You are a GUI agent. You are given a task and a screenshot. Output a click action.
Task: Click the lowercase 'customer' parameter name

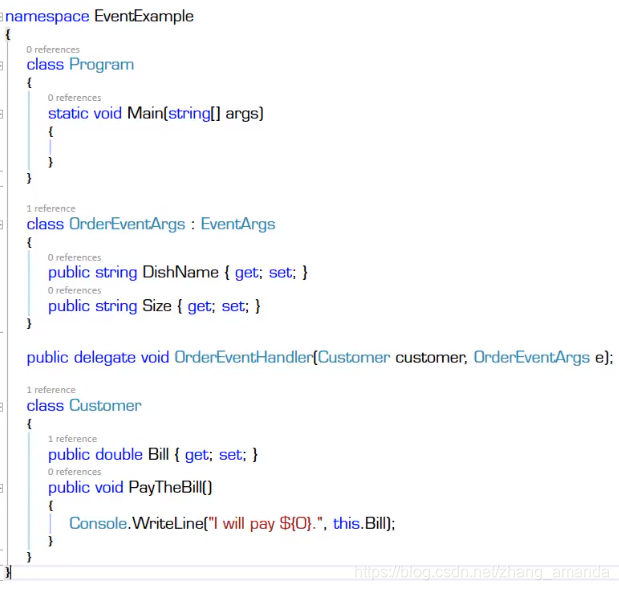(x=430, y=358)
